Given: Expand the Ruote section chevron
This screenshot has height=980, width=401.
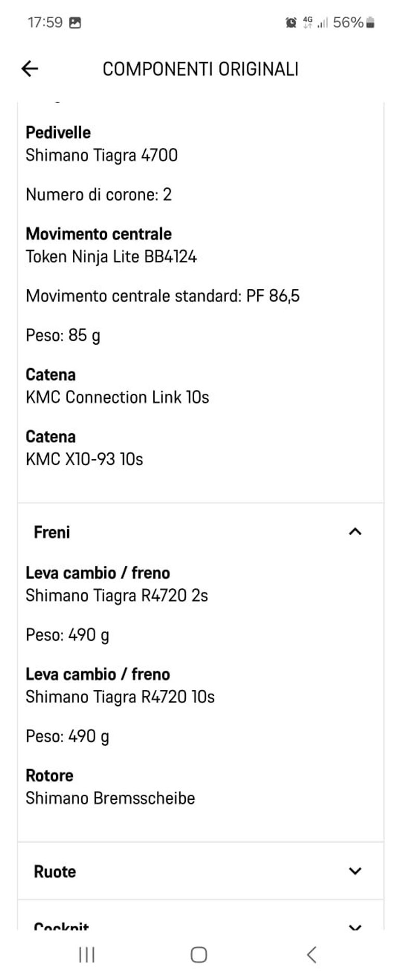Looking at the screenshot, I should click(355, 871).
